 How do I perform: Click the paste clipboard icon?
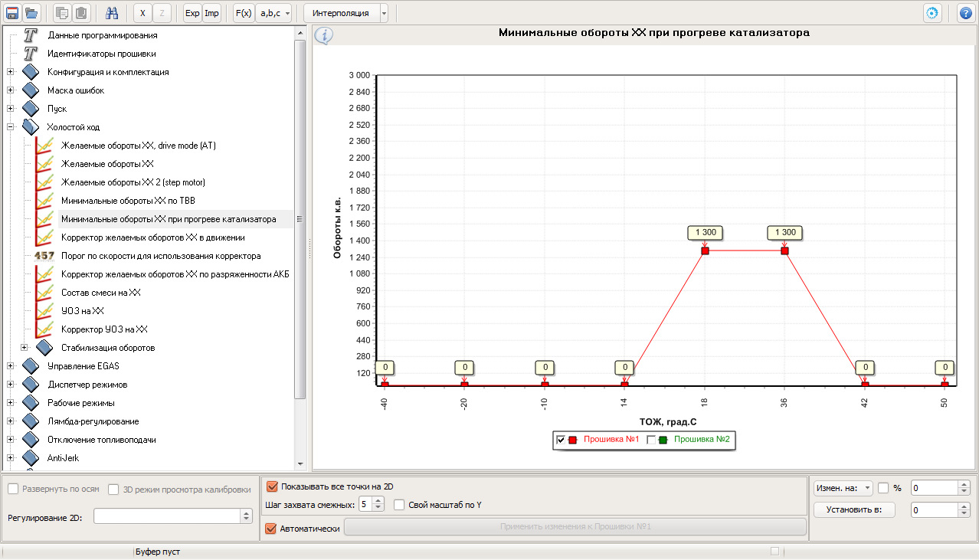81,13
